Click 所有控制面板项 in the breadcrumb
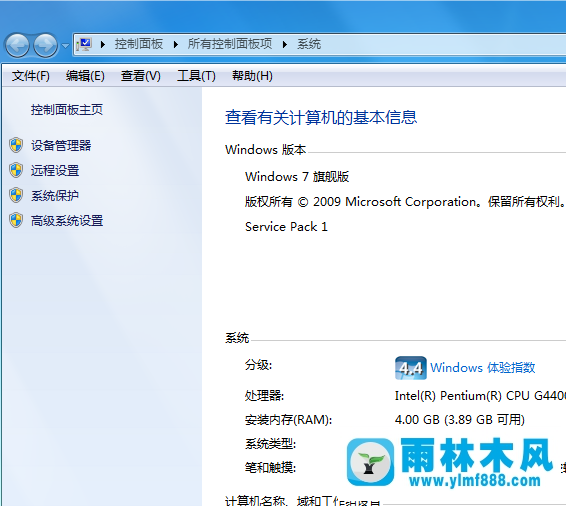566x506 pixels. tap(230, 44)
